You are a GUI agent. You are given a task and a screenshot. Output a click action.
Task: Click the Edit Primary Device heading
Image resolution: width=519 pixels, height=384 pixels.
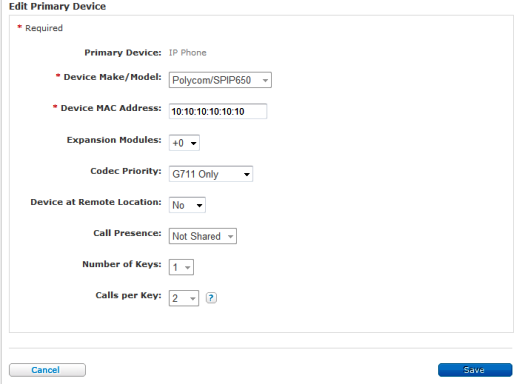click(x=57, y=6)
